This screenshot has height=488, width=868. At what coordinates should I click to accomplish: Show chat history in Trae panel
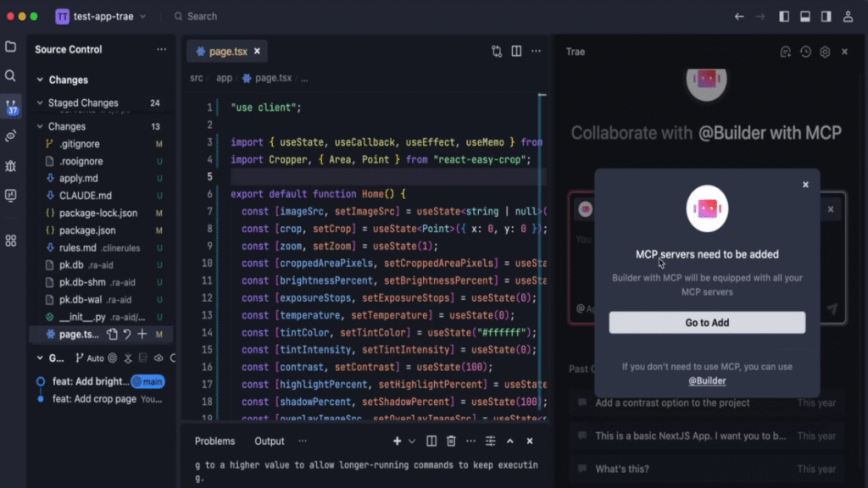805,52
